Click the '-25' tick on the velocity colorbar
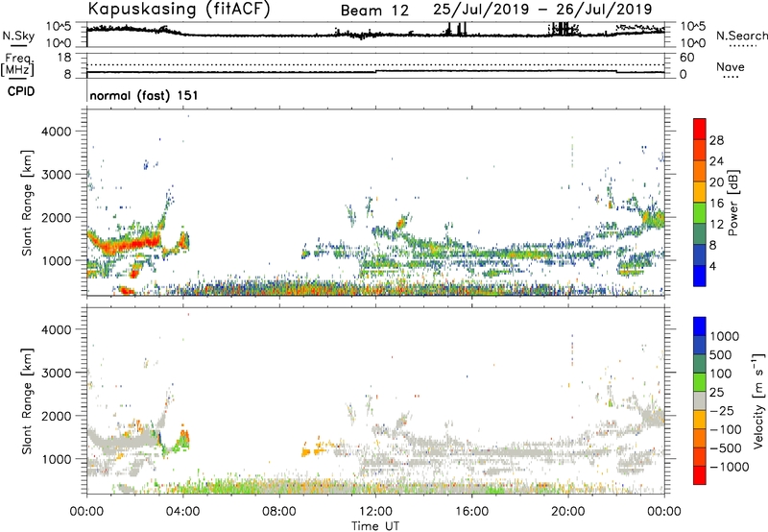Image resolution: width=768 pixels, height=532 pixels. [722, 410]
